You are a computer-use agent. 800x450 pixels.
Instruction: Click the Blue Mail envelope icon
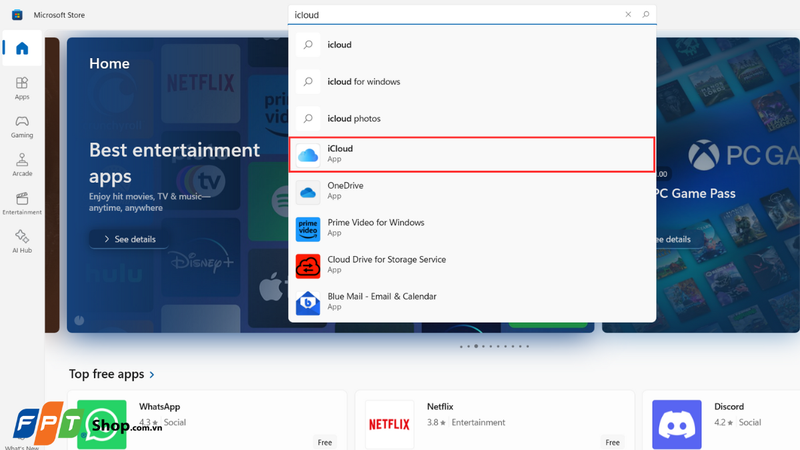click(x=308, y=303)
